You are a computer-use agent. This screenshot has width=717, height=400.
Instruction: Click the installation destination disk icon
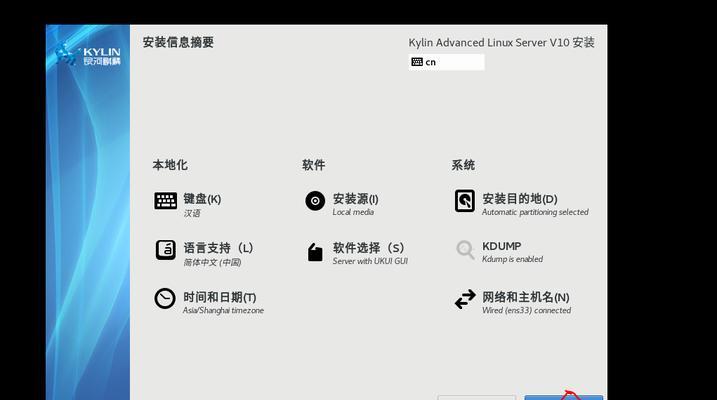pyautogui.click(x=465, y=201)
